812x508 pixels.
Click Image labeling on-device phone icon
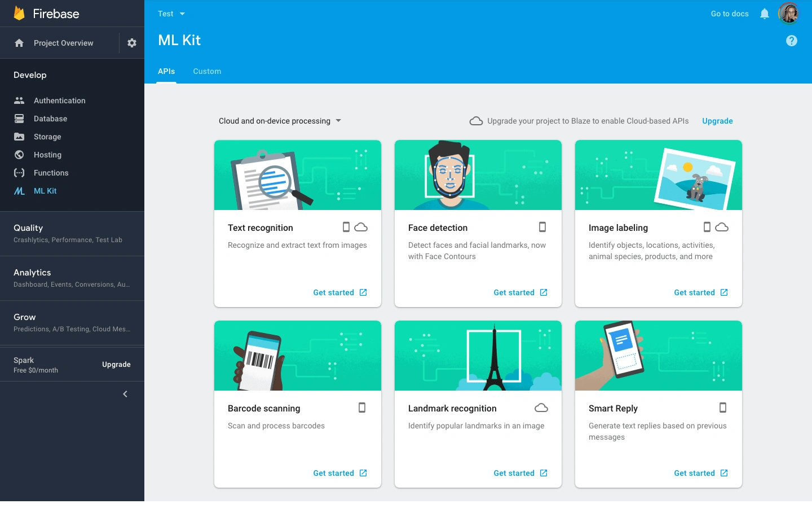pos(707,227)
